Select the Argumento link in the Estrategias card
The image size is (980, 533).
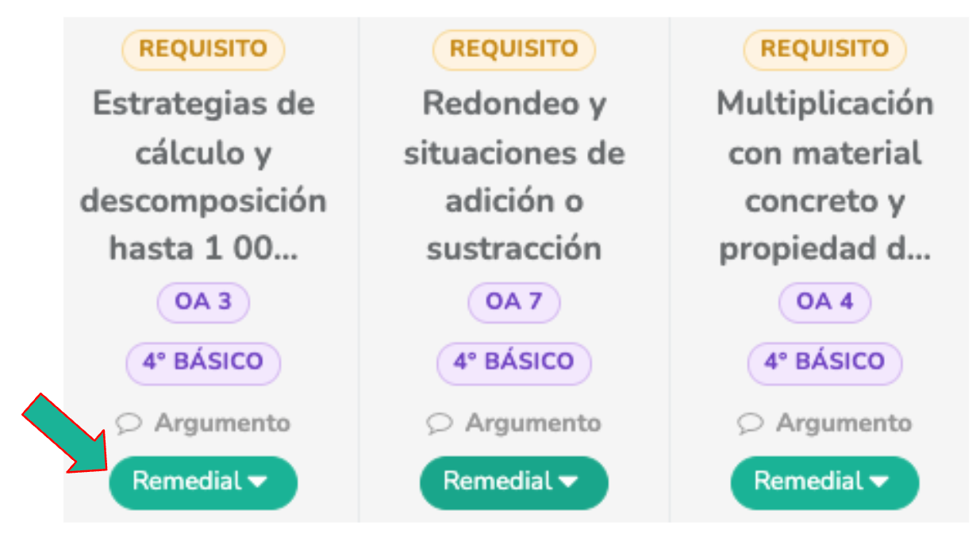222,424
